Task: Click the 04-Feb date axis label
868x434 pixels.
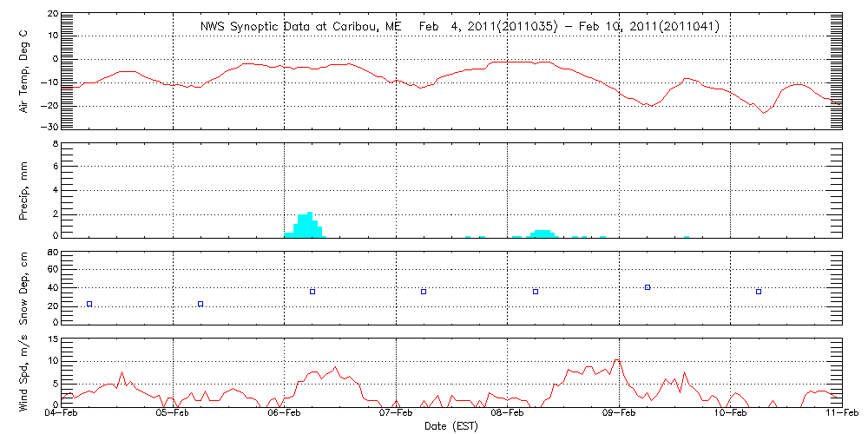Action: click(62, 415)
